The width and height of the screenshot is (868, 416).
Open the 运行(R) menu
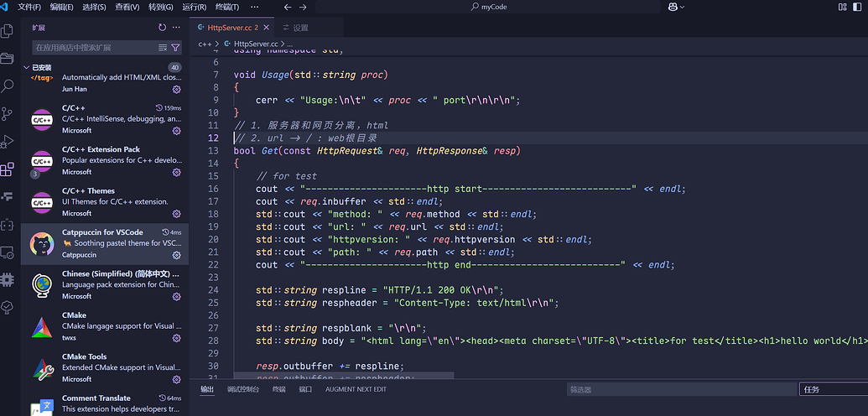click(194, 8)
